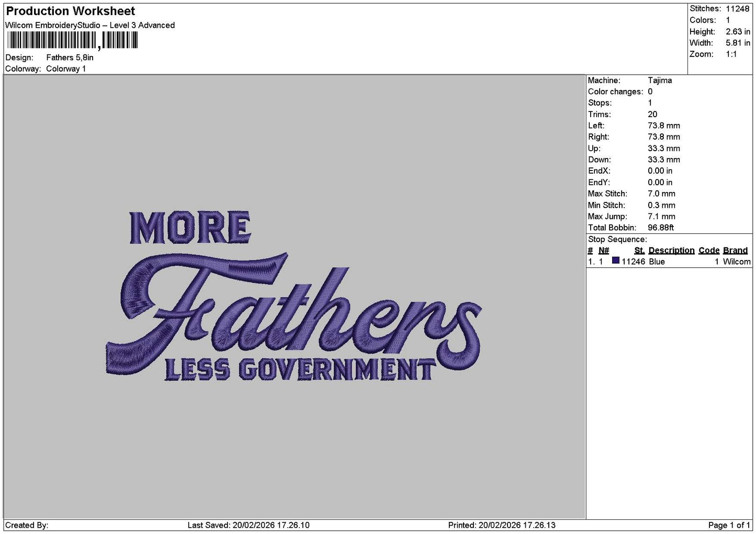
Task: Click the Trims value 20
Action: coord(652,115)
